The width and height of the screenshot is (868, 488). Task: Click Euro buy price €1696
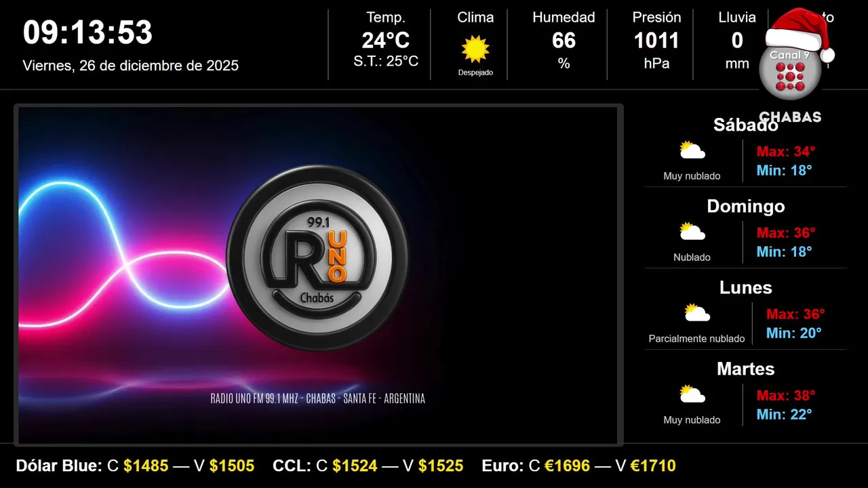point(567,466)
